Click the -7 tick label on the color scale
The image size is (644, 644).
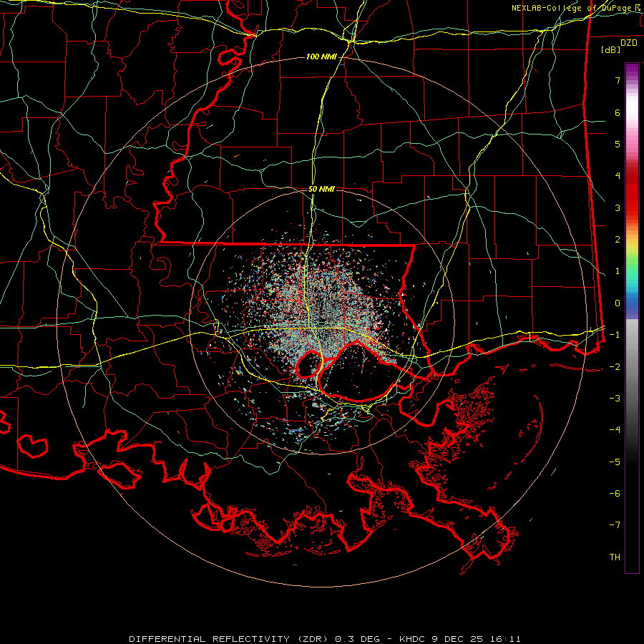point(615,525)
